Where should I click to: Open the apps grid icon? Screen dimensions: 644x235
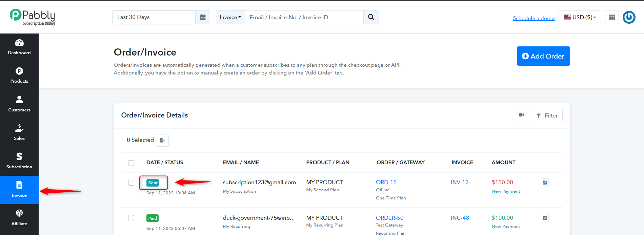coord(612,17)
